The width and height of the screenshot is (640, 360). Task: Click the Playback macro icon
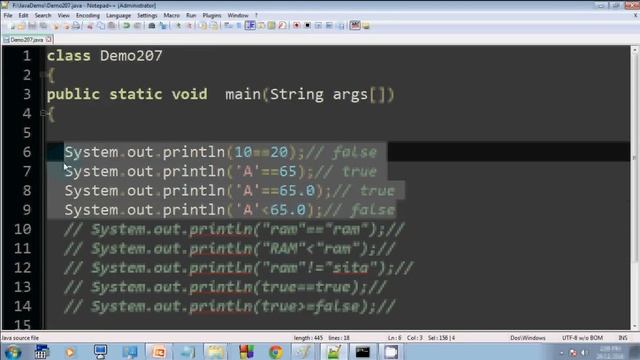click(x=318, y=26)
